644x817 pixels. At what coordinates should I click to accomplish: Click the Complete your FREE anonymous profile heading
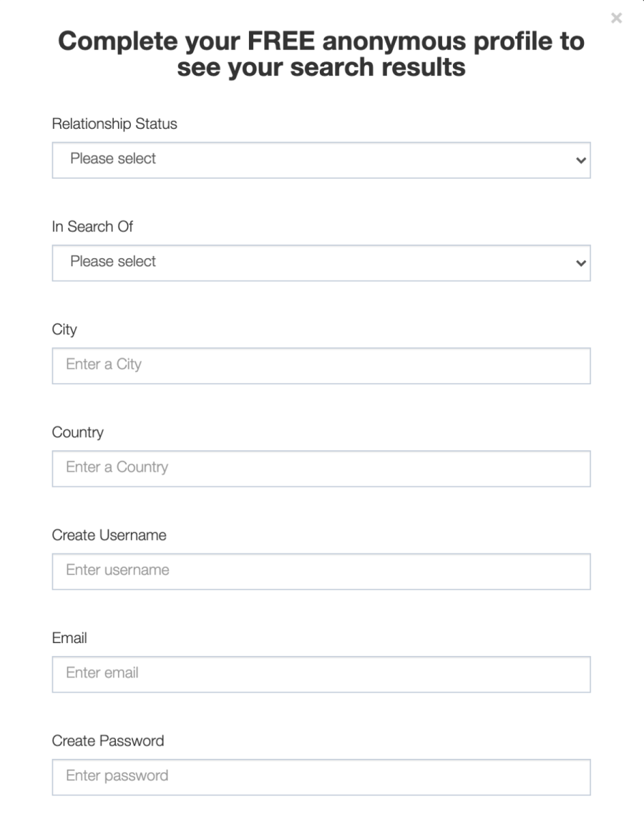pos(321,54)
